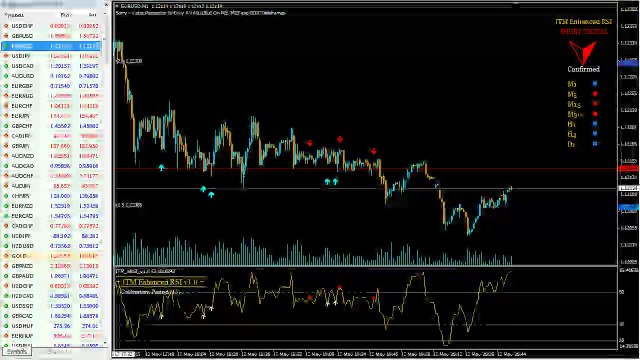Click the blue M1 timeframe status square
640x360 pixels.
click(x=595, y=84)
